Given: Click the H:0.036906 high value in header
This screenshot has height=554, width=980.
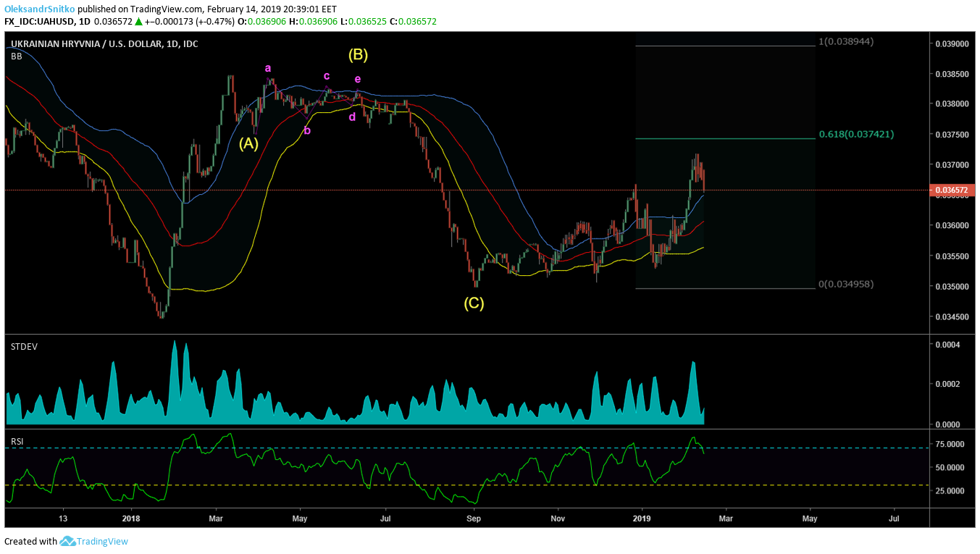Looking at the screenshot, I should coord(314,22).
